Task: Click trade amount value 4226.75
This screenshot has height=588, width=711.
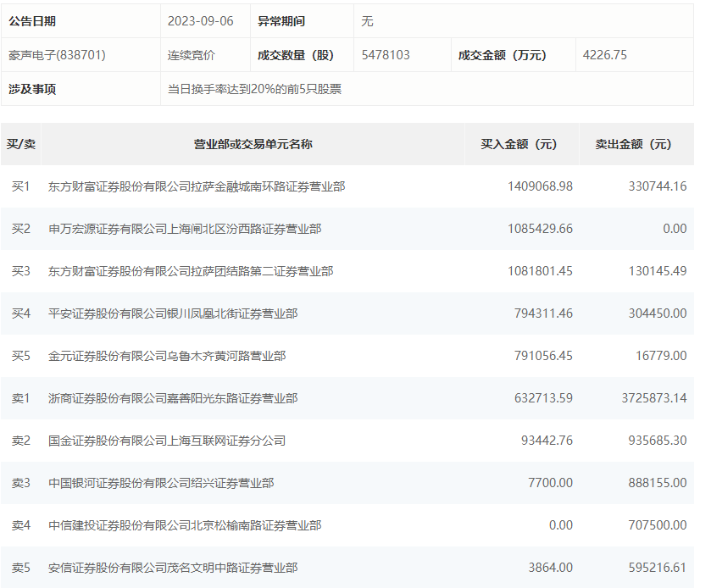Action: tap(604, 55)
